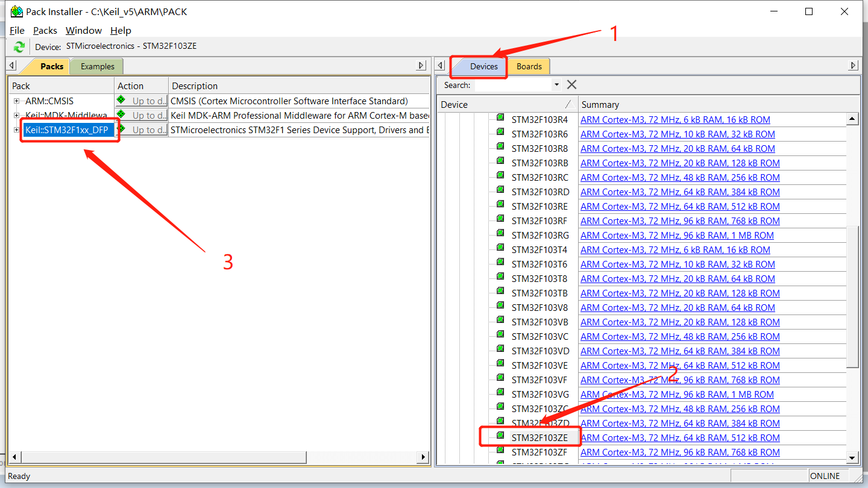
Task: Open the STM32F103RG summary link
Action: coord(677,236)
